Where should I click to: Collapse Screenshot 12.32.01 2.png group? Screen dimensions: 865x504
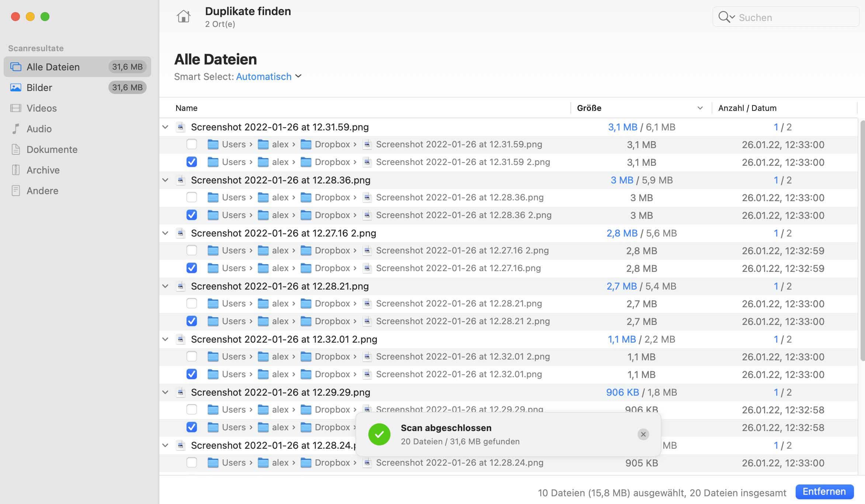click(x=166, y=339)
